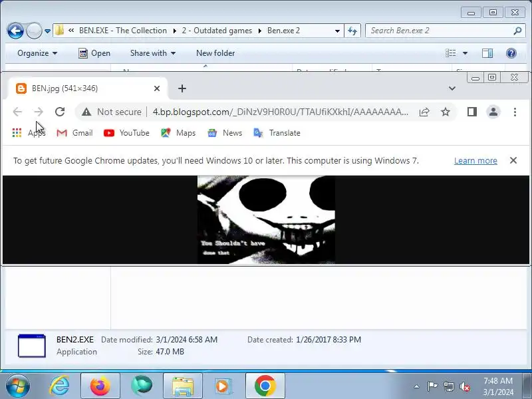This screenshot has height=399, width=532.
Task: Share this page icon in Chrome
Action: [x=424, y=112]
